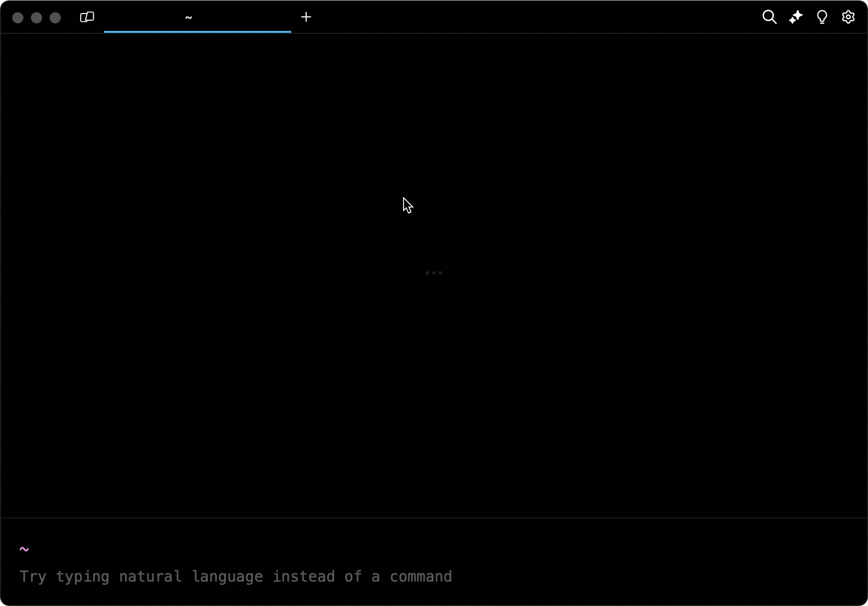Click the divider line above the prompt
The height and width of the screenshot is (606, 868).
click(x=434, y=518)
